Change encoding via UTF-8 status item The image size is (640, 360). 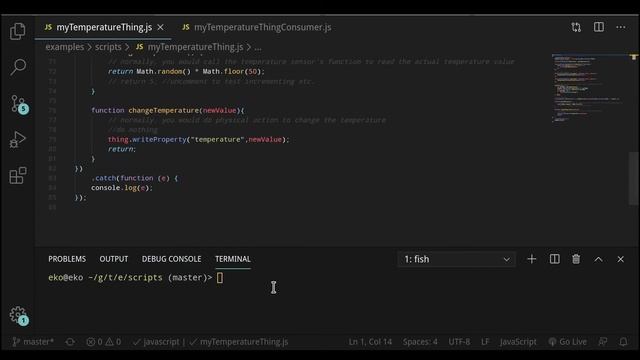[459, 342]
